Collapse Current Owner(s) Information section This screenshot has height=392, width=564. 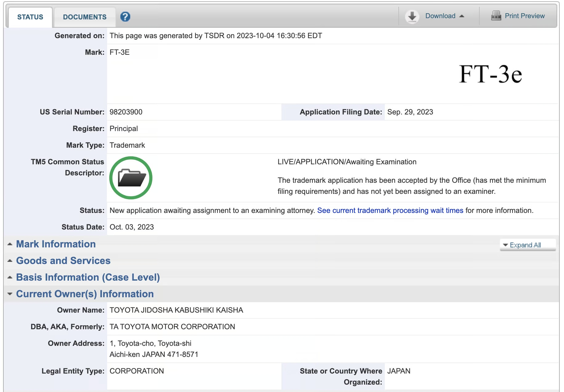pyautogui.click(x=85, y=294)
